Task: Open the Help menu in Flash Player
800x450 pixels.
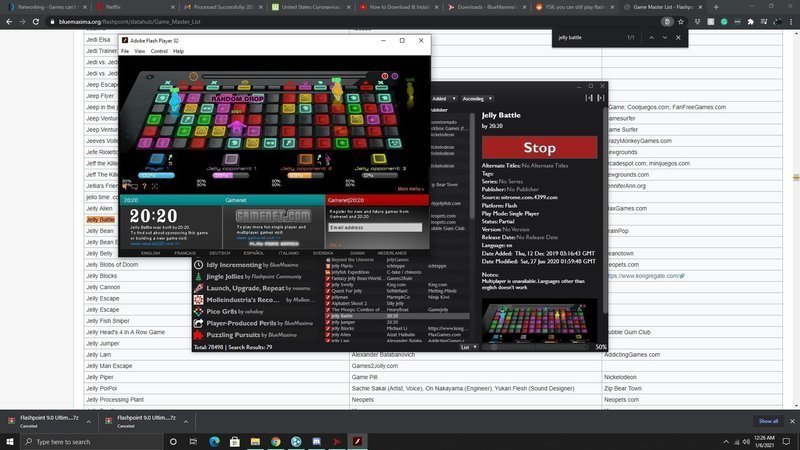Action: coord(178,51)
